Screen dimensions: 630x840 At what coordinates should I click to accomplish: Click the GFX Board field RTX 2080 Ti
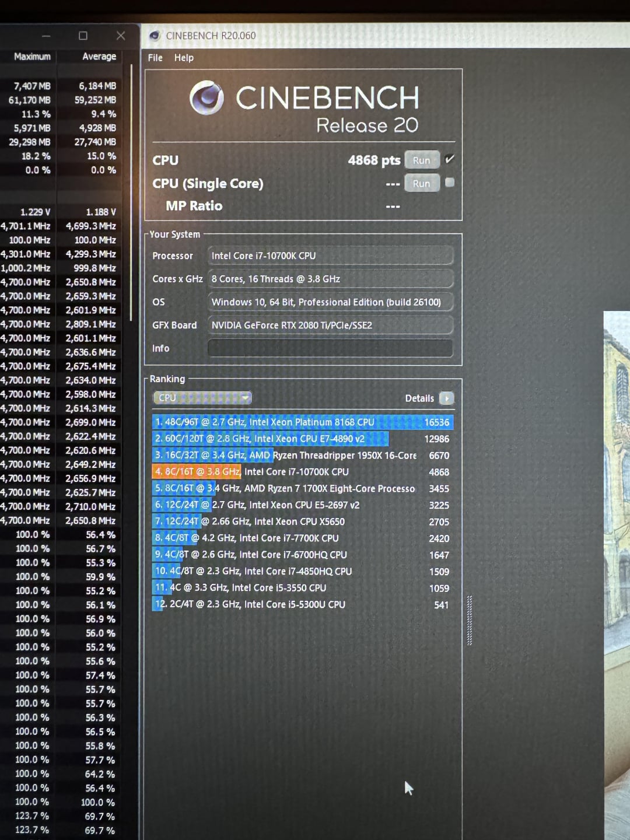pos(331,325)
